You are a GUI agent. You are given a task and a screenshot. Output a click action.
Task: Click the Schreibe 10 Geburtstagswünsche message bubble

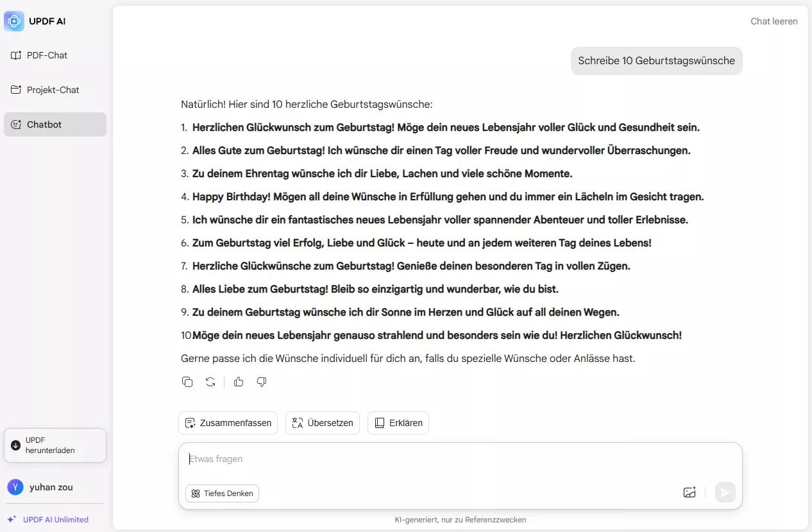coord(656,61)
